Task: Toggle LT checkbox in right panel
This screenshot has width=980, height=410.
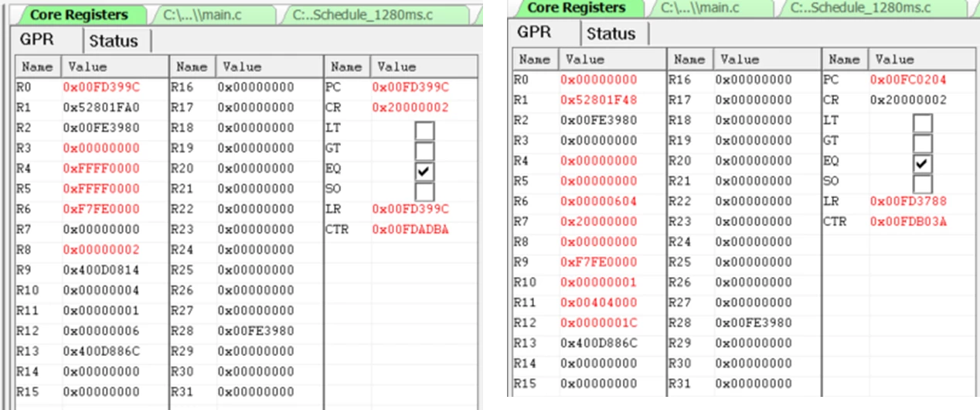Action: click(x=922, y=122)
